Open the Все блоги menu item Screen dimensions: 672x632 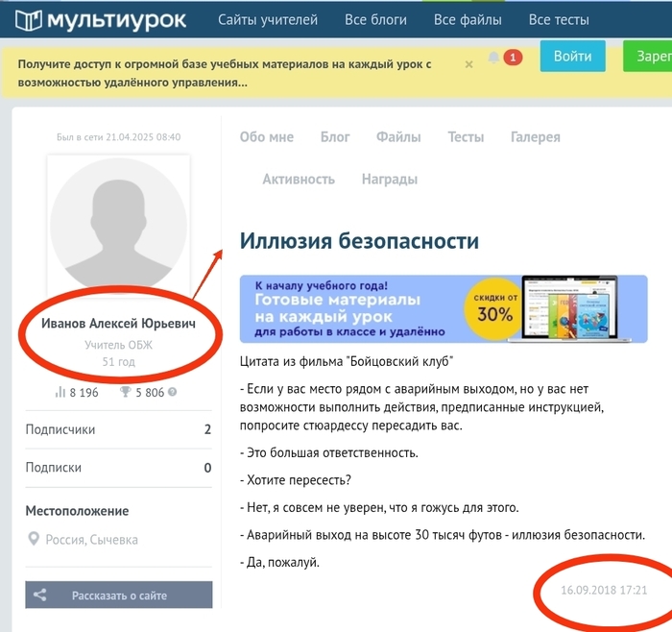coord(376,20)
